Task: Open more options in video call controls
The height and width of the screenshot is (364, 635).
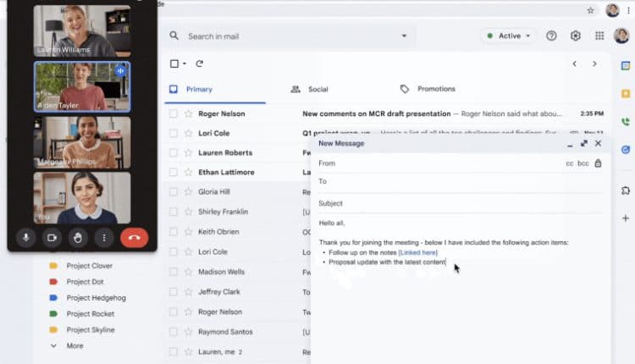Action: [x=104, y=238]
